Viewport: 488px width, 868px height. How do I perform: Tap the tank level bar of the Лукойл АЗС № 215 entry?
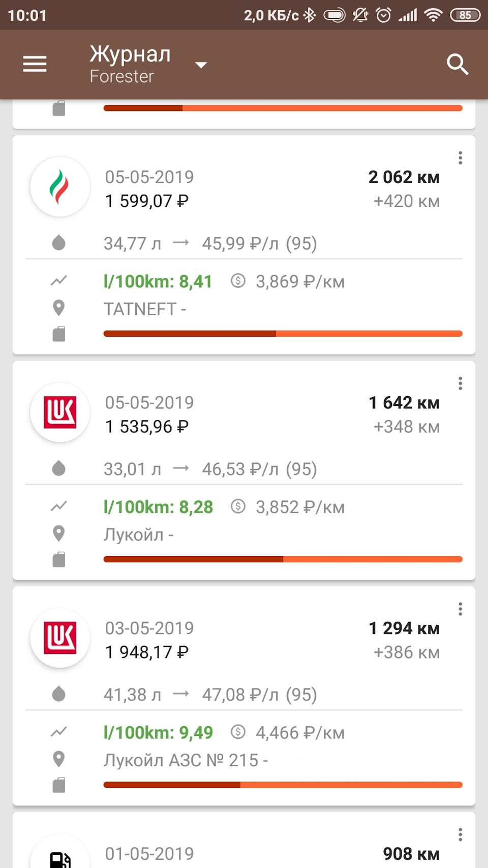[283, 785]
